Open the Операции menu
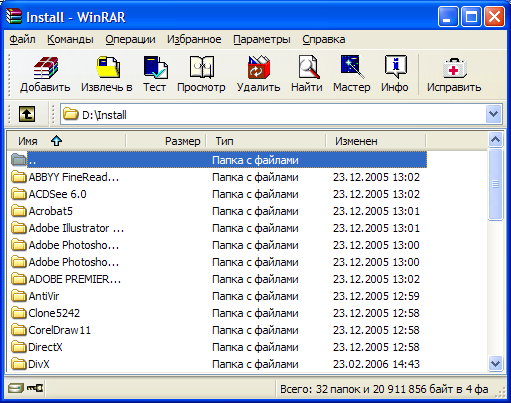This screenshot has height=403, width=511. [x=130, y=39]
